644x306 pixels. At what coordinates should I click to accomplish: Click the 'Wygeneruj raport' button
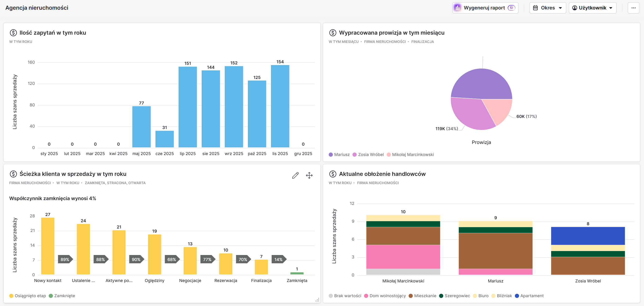pos(484,8)
